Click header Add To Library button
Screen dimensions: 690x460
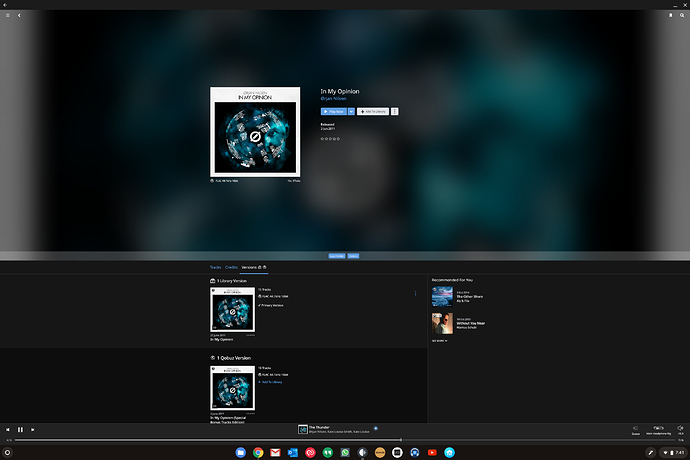(x=373, y=112)
